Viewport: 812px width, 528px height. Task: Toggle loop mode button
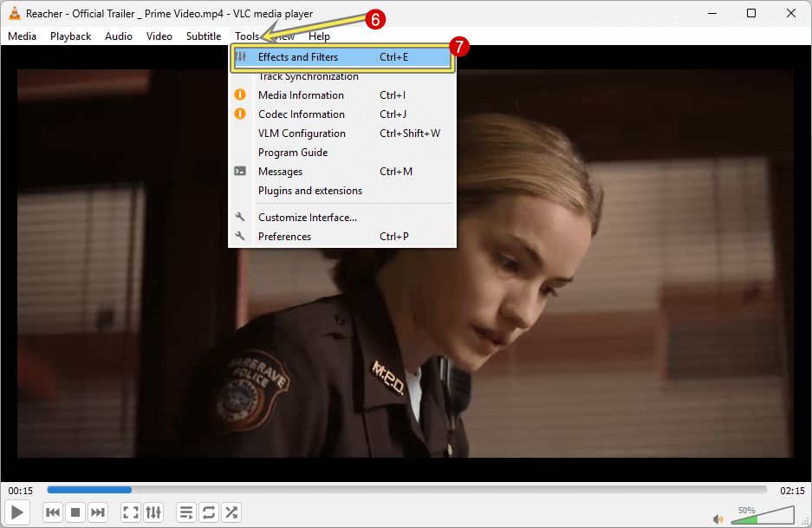(209, 512)
